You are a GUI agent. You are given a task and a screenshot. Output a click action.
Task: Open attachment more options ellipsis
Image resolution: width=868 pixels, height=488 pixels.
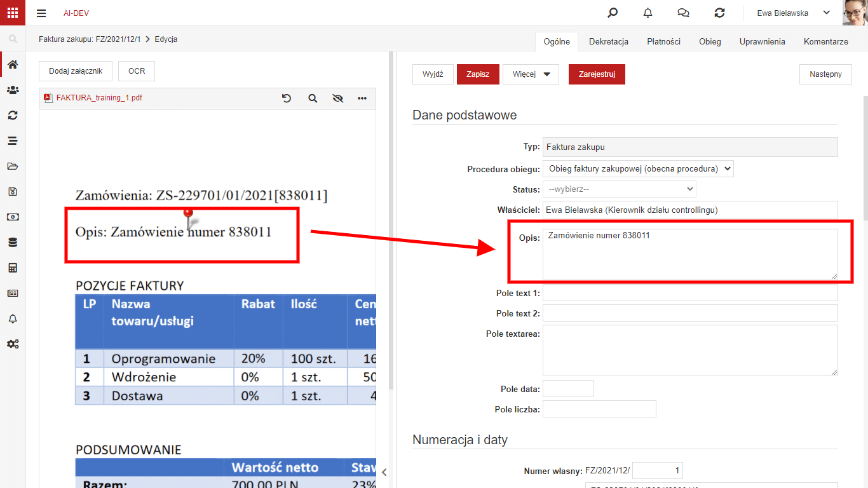tap(362, 98)
